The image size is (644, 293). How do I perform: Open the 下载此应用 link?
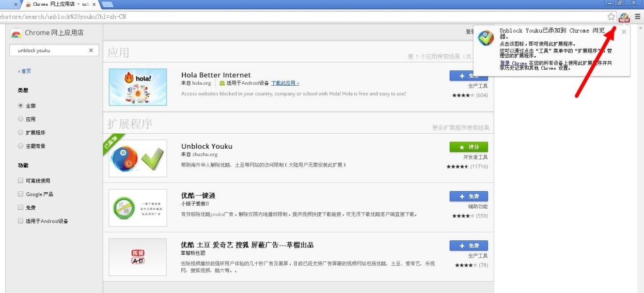pos(285,83)
